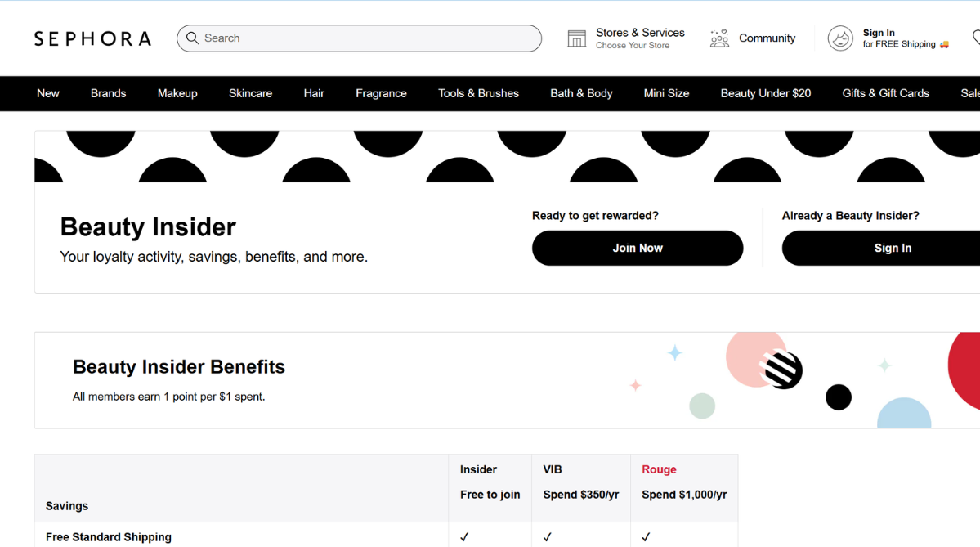980x547 pixels.
Task: Click the Sign In avatar icon
Action: click(x=840, y=38)
